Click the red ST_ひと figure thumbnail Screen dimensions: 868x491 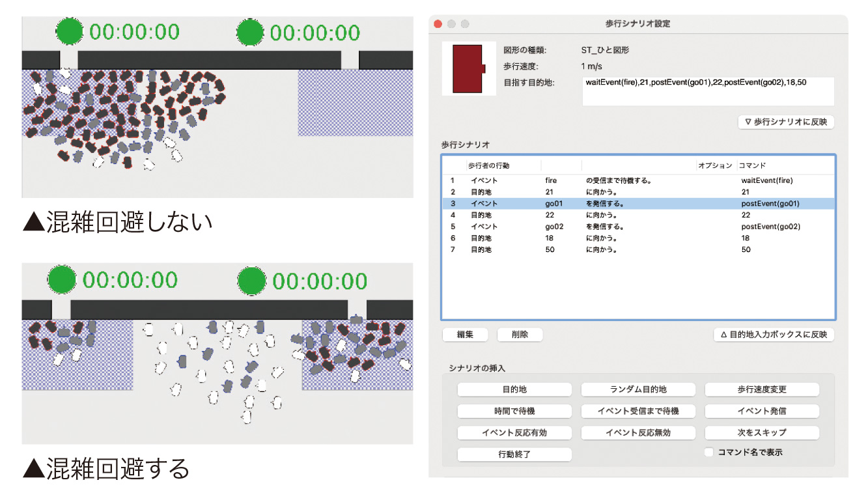point(468,68)
